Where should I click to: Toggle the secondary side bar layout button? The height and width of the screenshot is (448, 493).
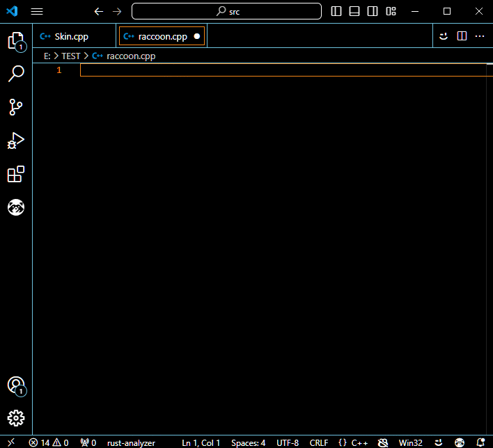(373, 11)
